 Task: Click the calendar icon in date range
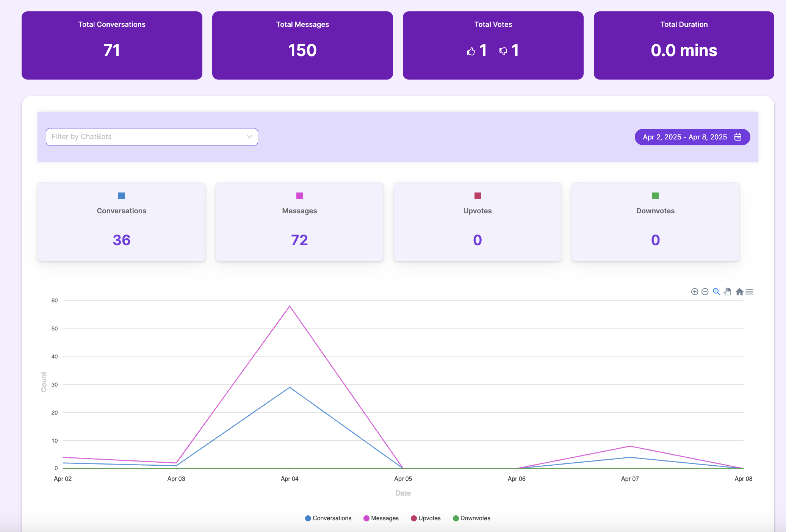738,137
